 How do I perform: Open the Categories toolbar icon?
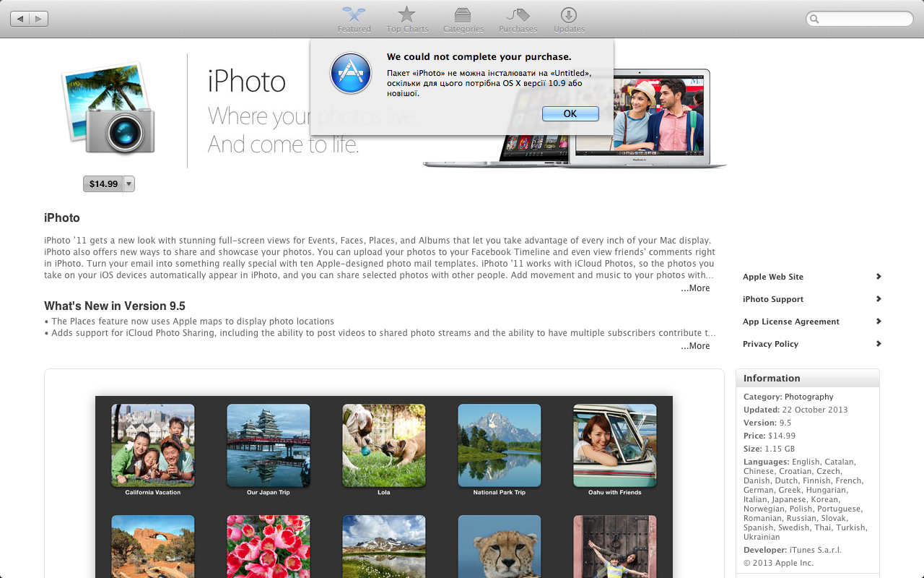463,14
